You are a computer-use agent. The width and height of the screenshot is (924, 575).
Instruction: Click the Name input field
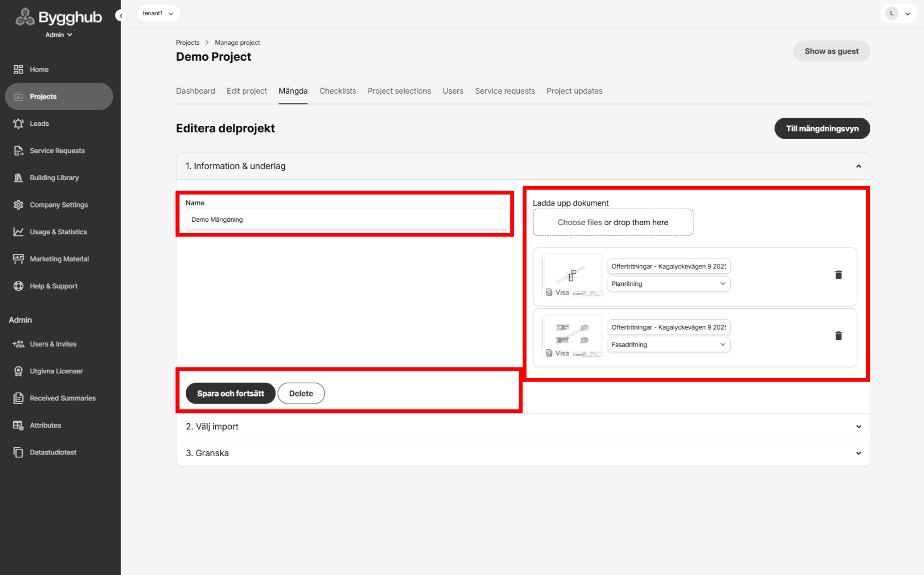click(x=346, y=219)
